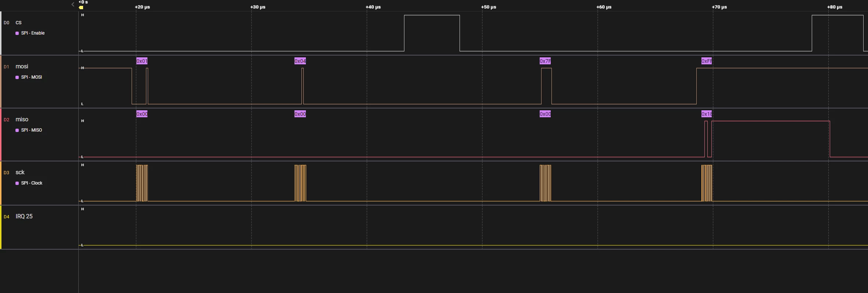Viewport: 868px width, 293px height.
Task: Click the 0x18 MISO decoded byte
Action: [707, 114]
